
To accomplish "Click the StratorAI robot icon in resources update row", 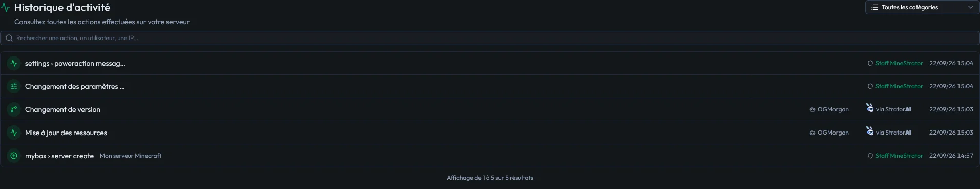I will [x=870, y=131].
